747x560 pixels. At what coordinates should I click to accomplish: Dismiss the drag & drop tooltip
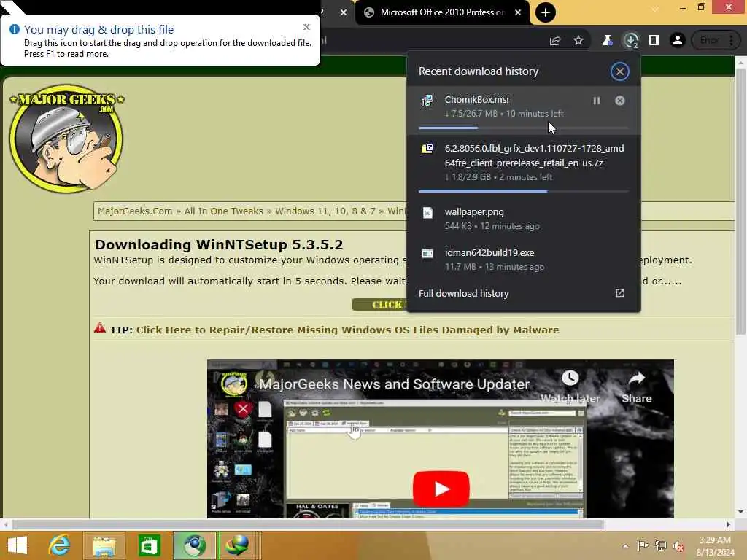307,27
